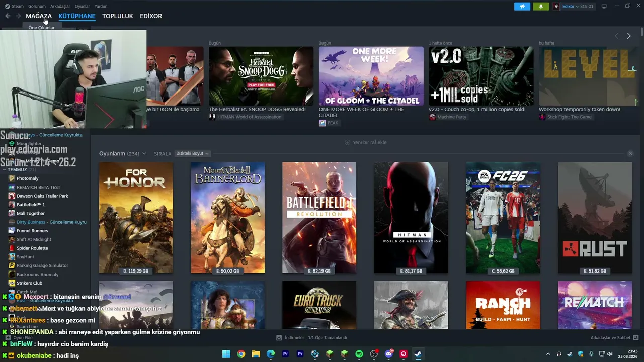Open the Görünüm menu
Image resolution: width=644 pixels, height=362 pixels.
click(x=37, y=6)
